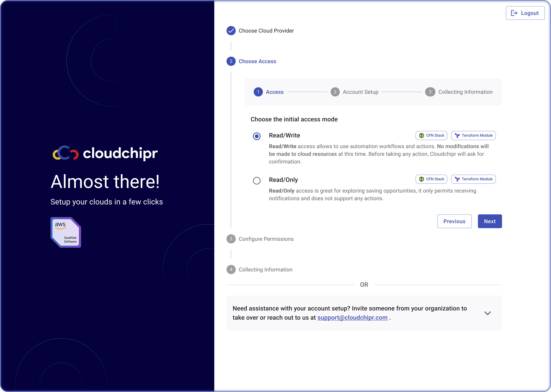The image size is (551, 392).
Task: Go back with the Previous button
Action: pos(454,221)
